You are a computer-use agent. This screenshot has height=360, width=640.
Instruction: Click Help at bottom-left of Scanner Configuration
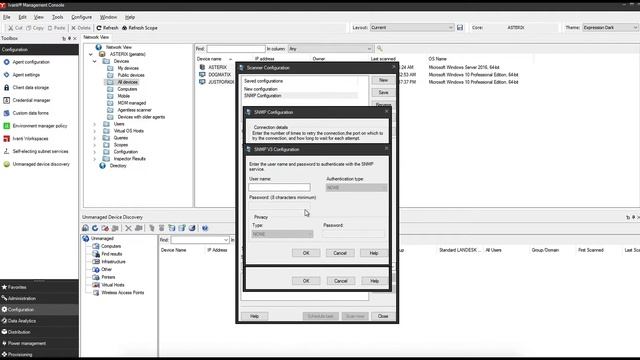(x=254, y=316)
